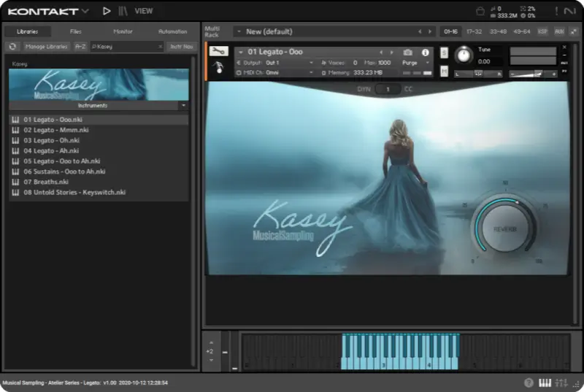Toggle A-Z library sorting
Image resolution: width=584 pixels, height=392 pixels.
(x=80, y=46)
